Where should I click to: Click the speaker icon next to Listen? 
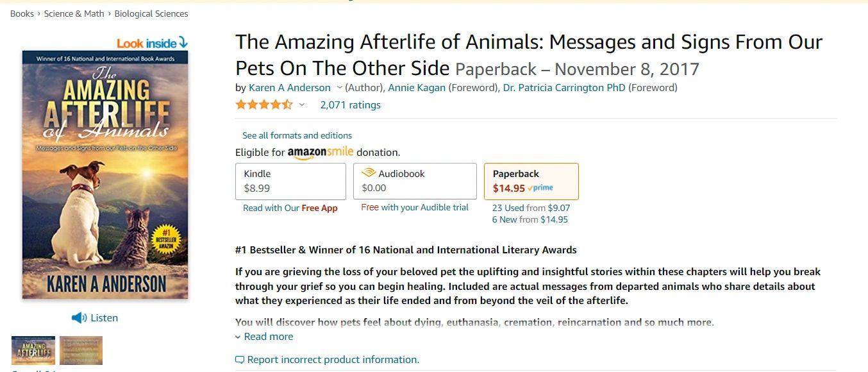click(79, 318)
